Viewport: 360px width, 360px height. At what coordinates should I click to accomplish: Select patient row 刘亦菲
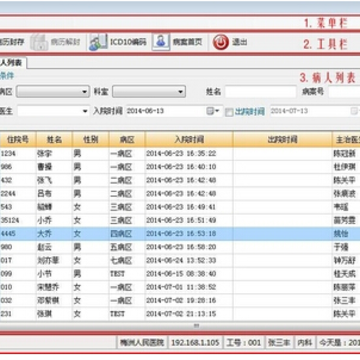[180, 260]
